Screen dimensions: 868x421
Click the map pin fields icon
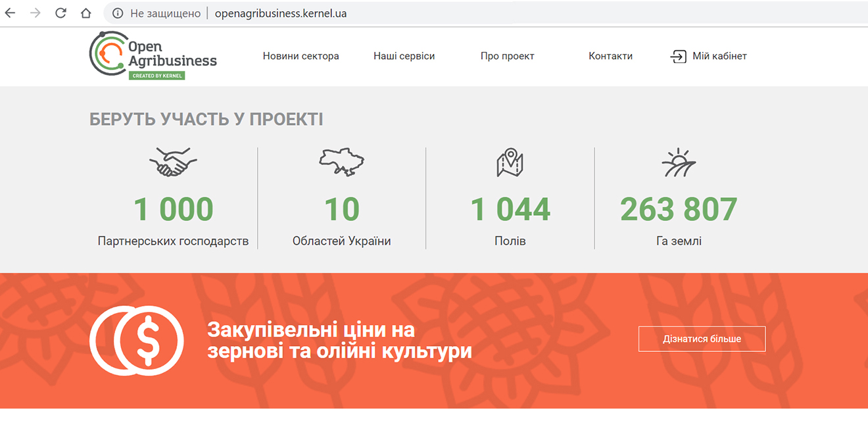tap(510, 162)
